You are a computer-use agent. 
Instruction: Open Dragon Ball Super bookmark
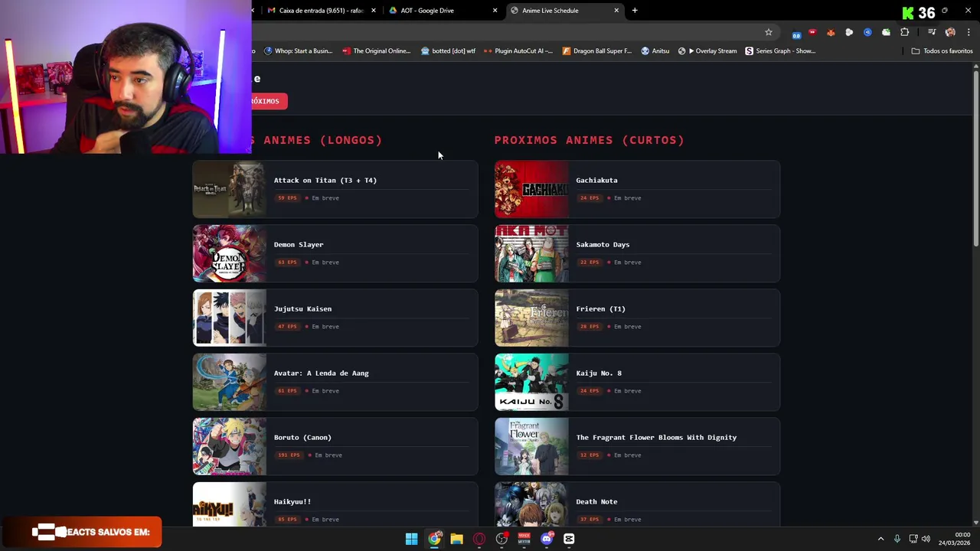pyautogui.click(x=597, y=51)
